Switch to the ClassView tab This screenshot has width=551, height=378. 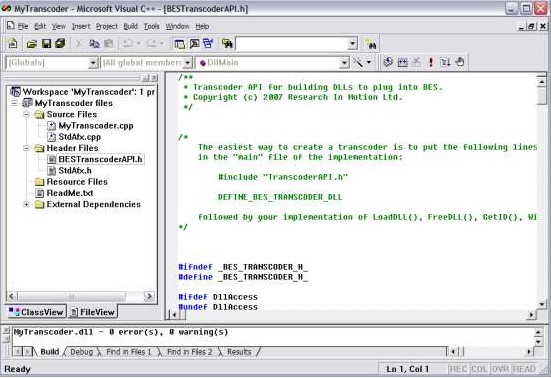coord(36,312)
